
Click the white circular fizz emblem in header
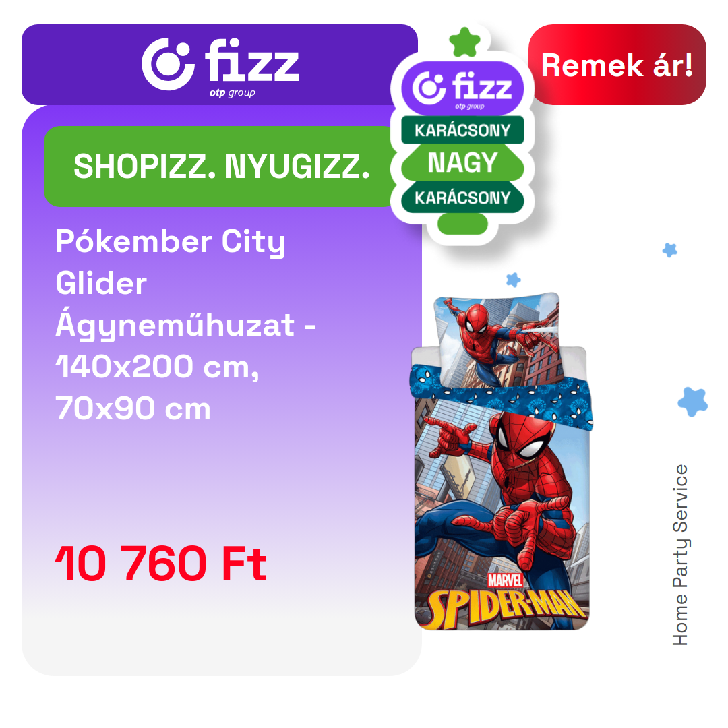coord(168,64)
